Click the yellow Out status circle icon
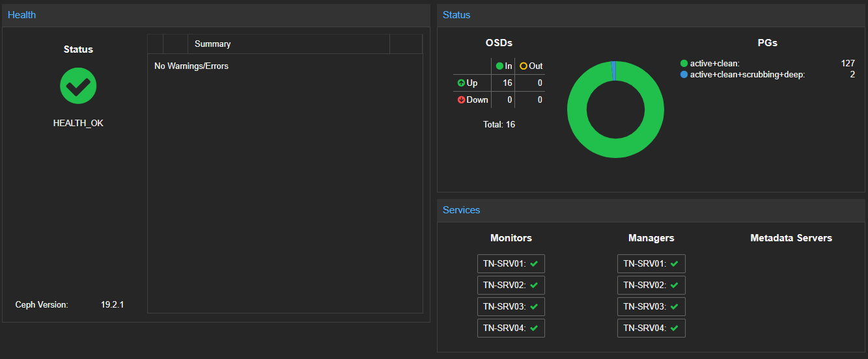This screenshot has width=868, height=359. [x=523, y=66]
